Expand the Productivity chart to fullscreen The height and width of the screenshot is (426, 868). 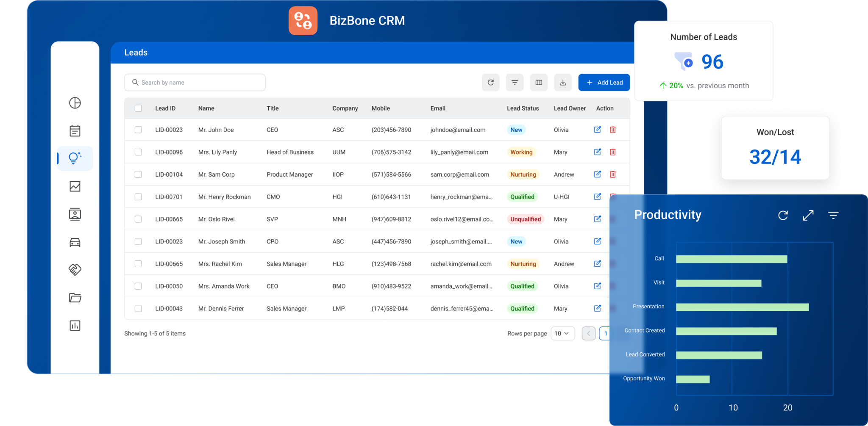click(808, 215)
